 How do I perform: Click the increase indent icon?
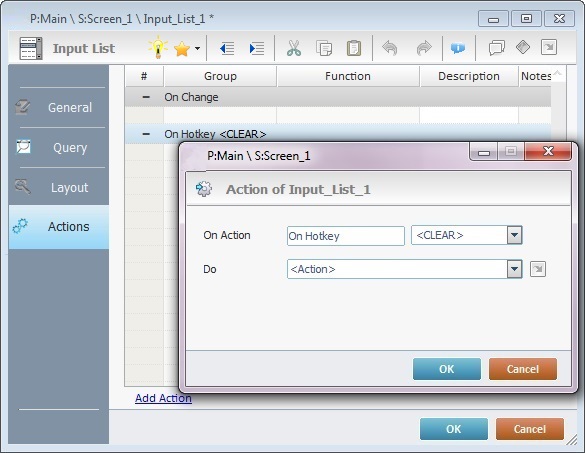(x=257, y=49)
